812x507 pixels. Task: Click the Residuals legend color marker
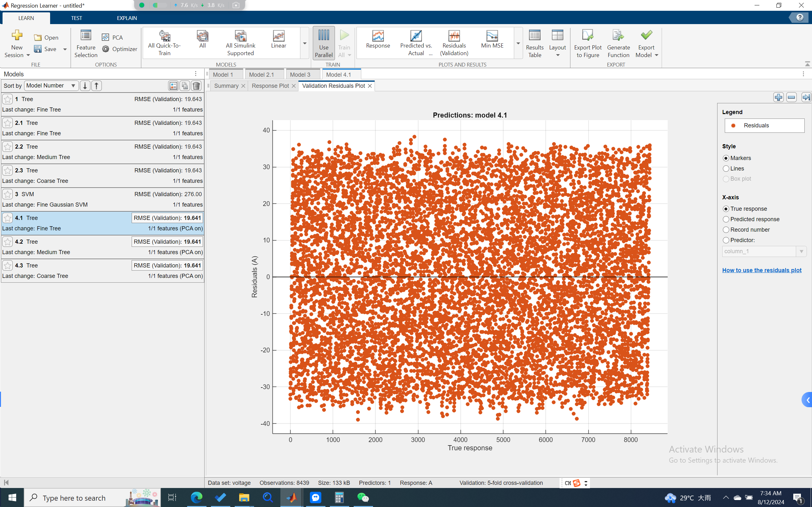click(x=733, y=125)
